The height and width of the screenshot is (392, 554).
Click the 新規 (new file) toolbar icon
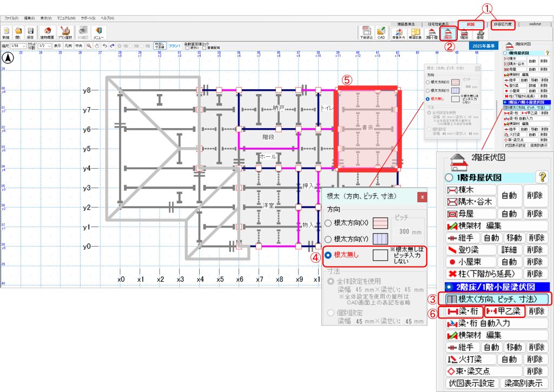pos(6,32)
